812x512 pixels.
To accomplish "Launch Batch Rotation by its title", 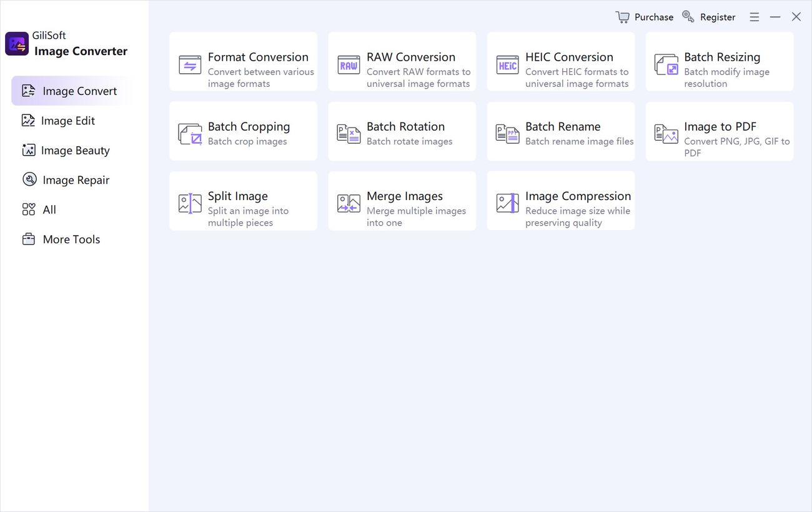I will 405,126.
